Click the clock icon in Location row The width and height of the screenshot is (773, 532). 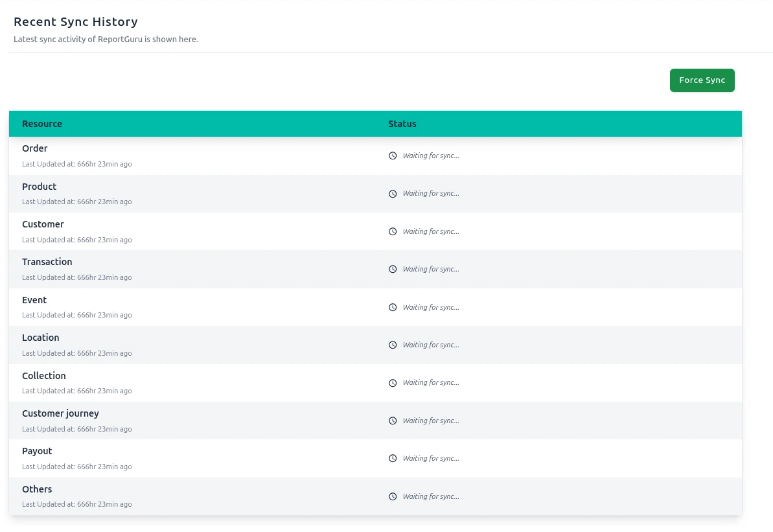tap(393, 345)
